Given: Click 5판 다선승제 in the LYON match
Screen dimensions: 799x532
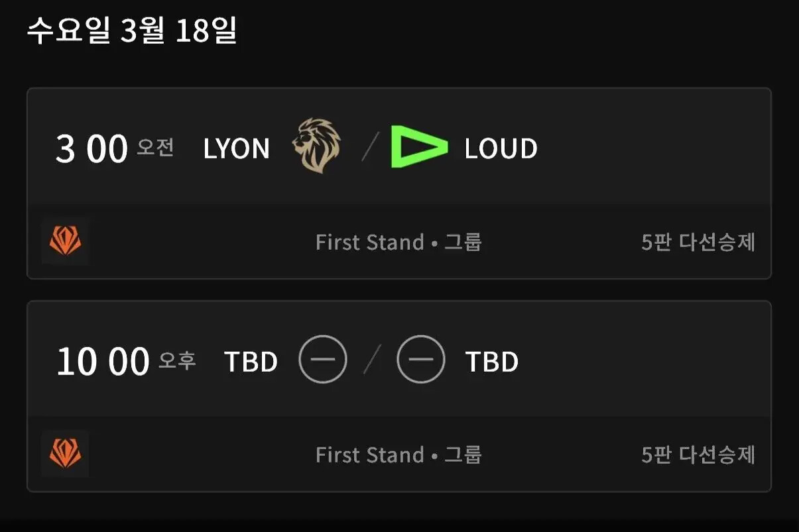Looking at the screenshot, I should click(x=698, y=242).
